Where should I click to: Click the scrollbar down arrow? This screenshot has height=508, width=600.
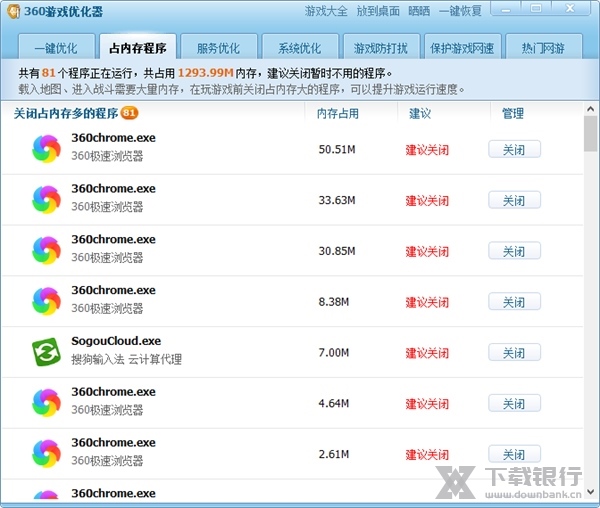coord(590,492)
